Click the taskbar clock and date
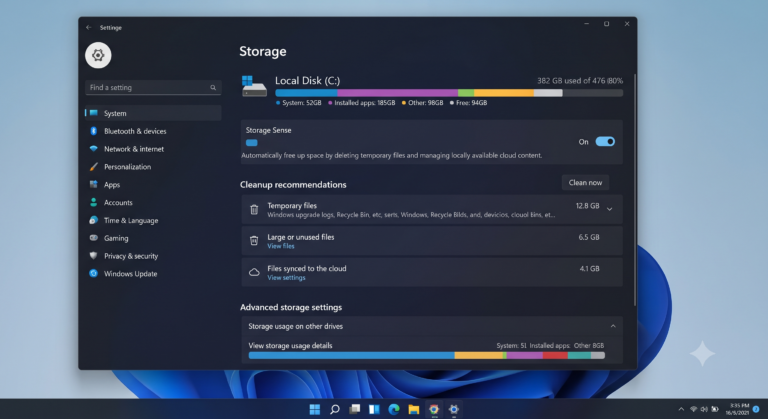The image size is (768, 419). (x=738, y=409)
